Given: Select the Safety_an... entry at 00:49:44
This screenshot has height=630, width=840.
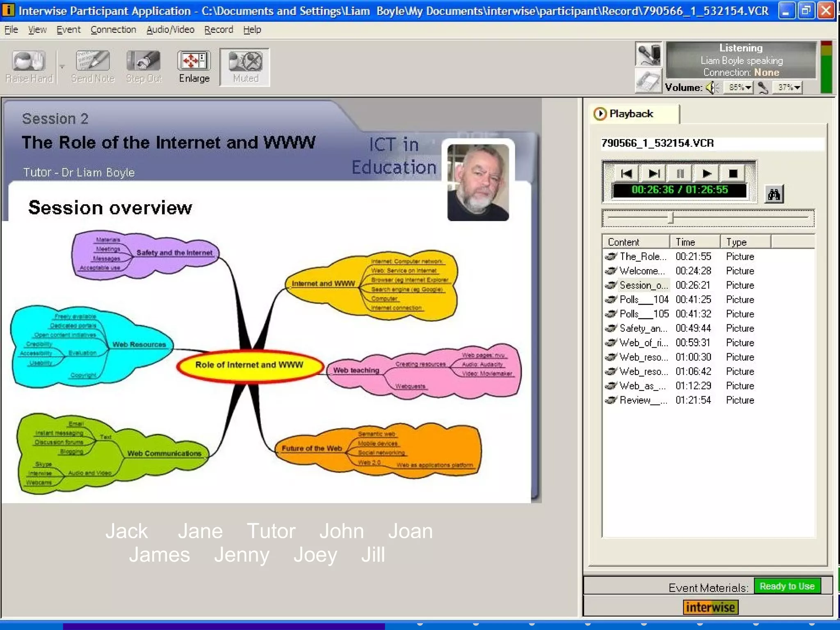Looking at the screenshot, I should click(x=643, y=328).
